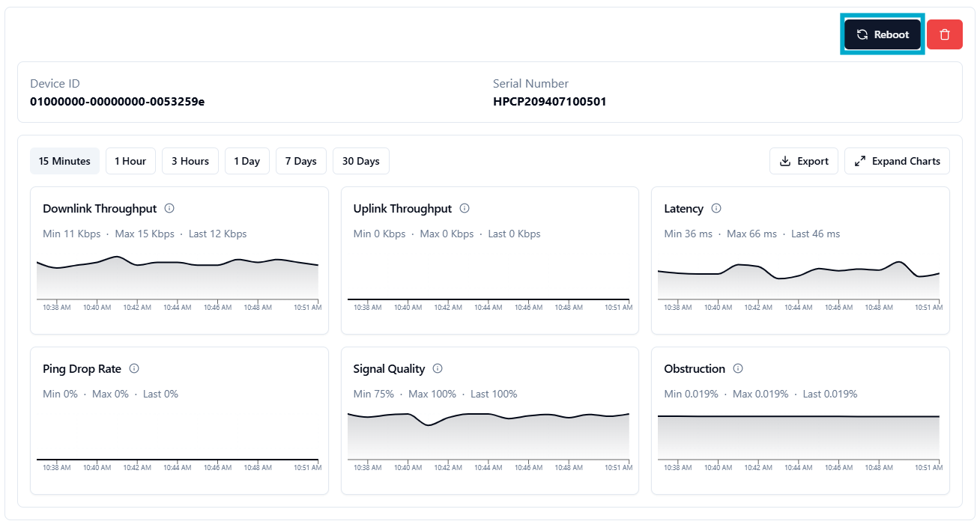Click the red trash delete icon
980x524 pixels.
(x=944, y=34)
